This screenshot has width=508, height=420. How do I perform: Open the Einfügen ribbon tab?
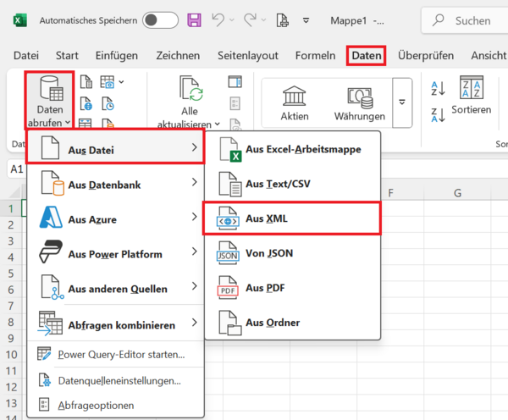point(116,56)
